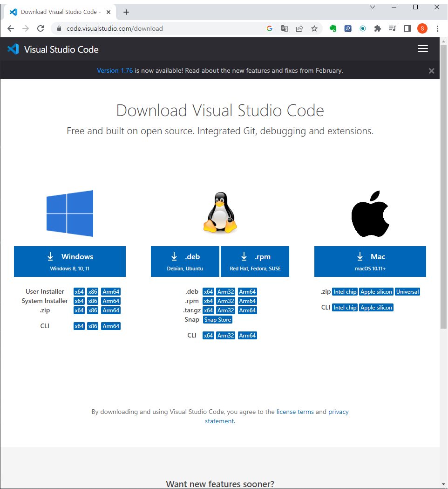Download Mac .zip Universal build

(407, 292)
